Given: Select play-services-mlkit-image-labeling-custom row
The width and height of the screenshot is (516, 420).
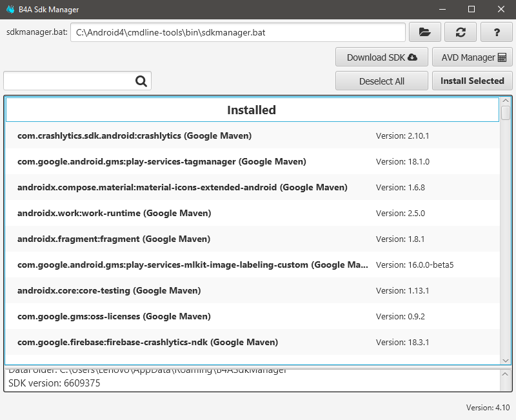Looking at the screenshot, I should [x=252, y=265].
